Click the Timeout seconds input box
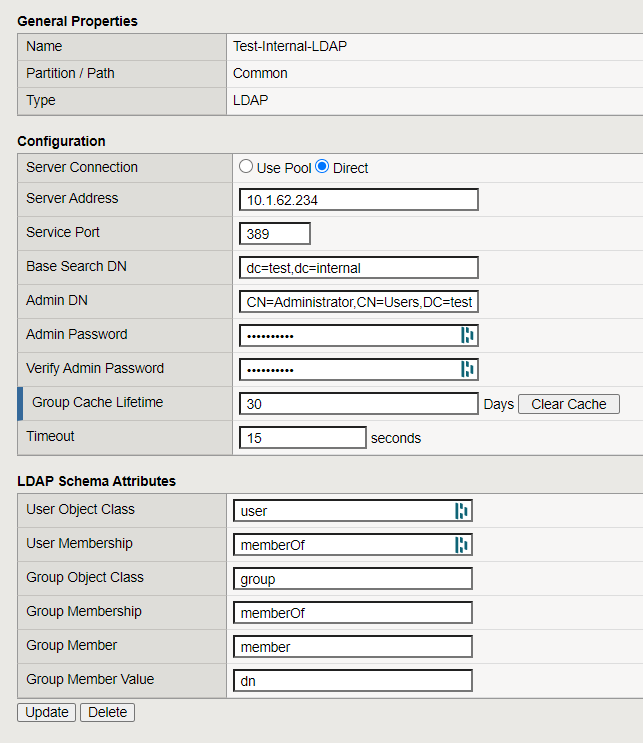This screenshot has height=743, width=643. click(303, 438)
